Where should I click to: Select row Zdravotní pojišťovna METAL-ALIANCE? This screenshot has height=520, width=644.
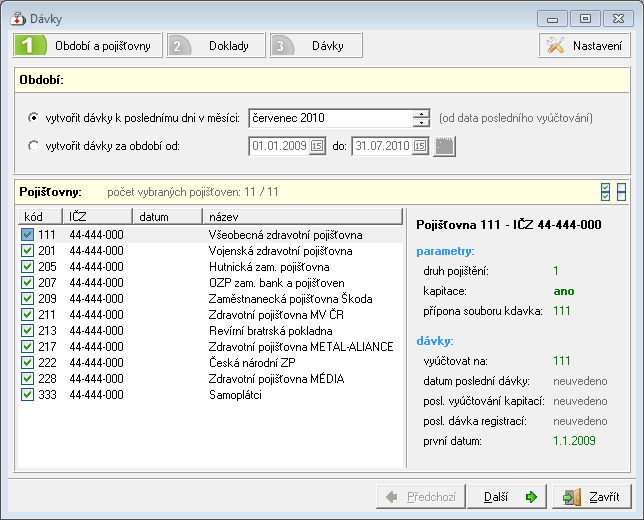click(x=210, y=347)
